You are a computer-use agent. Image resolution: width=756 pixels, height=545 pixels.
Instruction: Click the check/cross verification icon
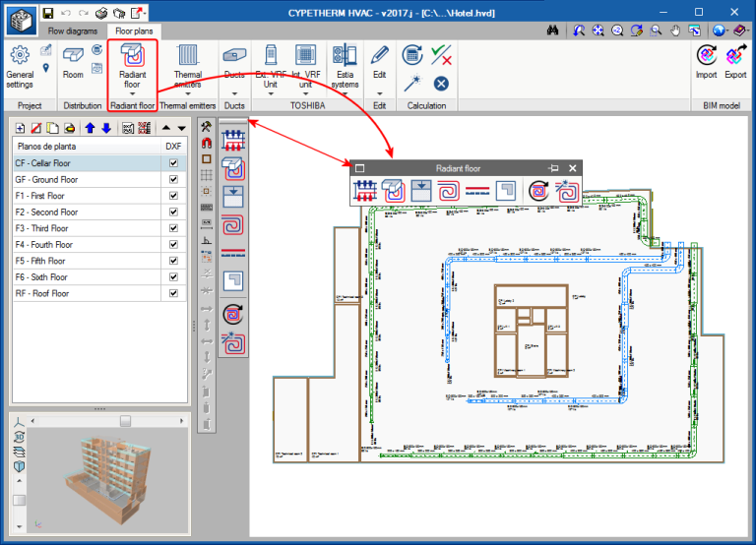pyautogui.click(x=441, y=55)
